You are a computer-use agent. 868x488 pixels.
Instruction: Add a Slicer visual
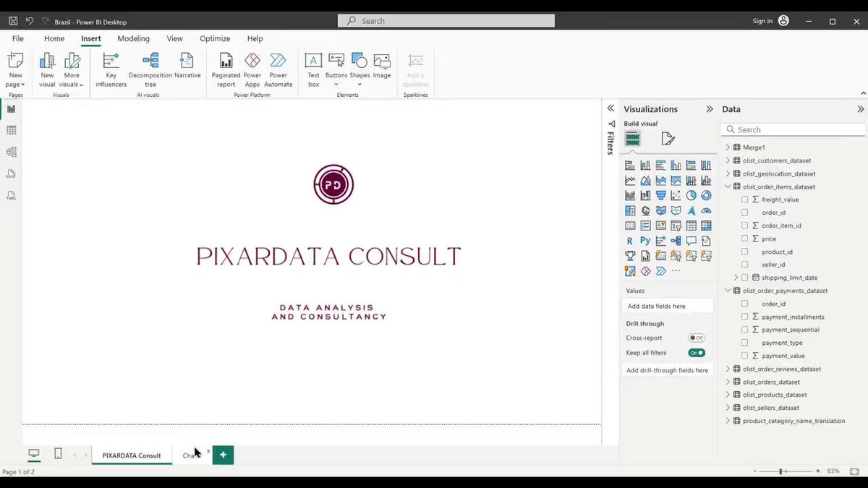(x=676, y=226)
